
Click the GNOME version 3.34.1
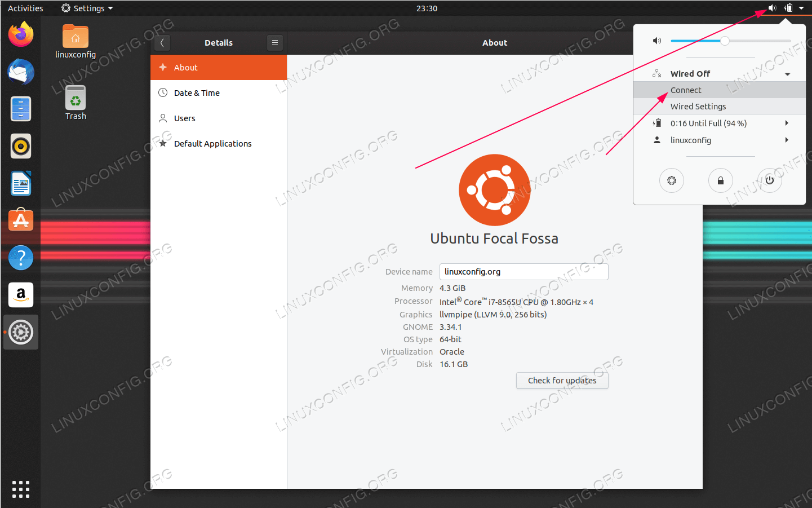click(x=451, y=327)
